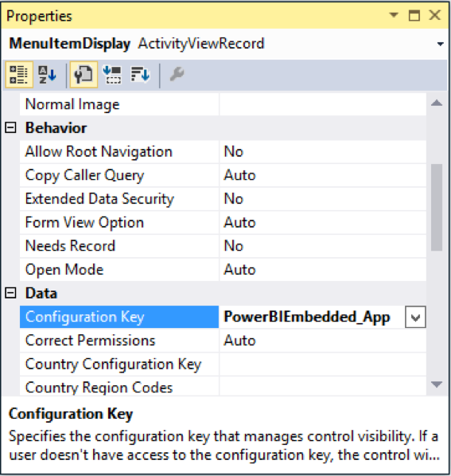451x476 pixels.
Task: Click the grayed wrench icon
Action: click(177, 74)
